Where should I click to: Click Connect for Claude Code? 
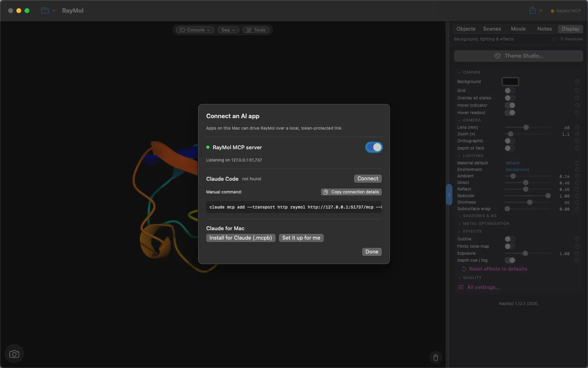click(x=368, y=179)
